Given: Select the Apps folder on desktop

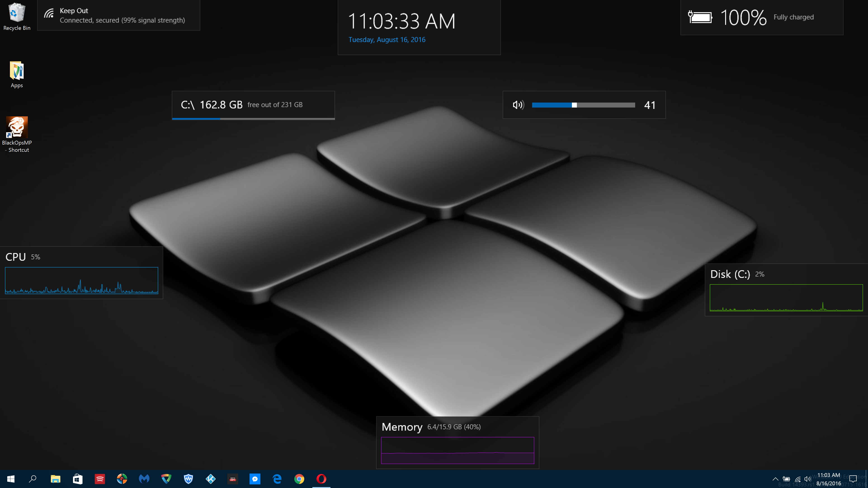Looking at the screenshot, I should (17, 71).
